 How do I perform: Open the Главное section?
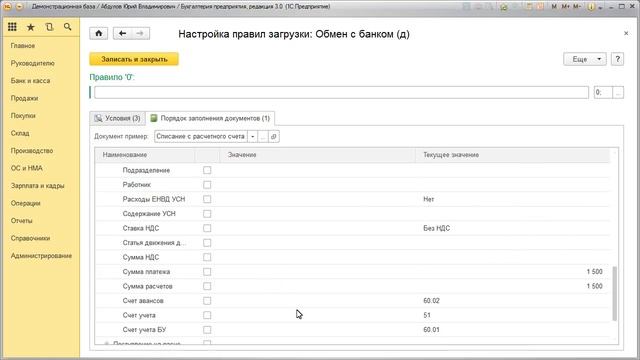tap(23, 46)
